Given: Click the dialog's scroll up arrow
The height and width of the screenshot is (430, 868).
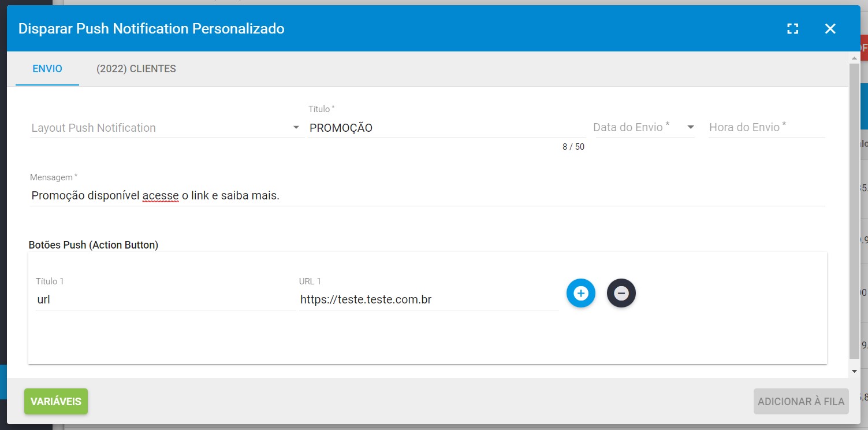Looking at the screenshot, I should 854,58.
